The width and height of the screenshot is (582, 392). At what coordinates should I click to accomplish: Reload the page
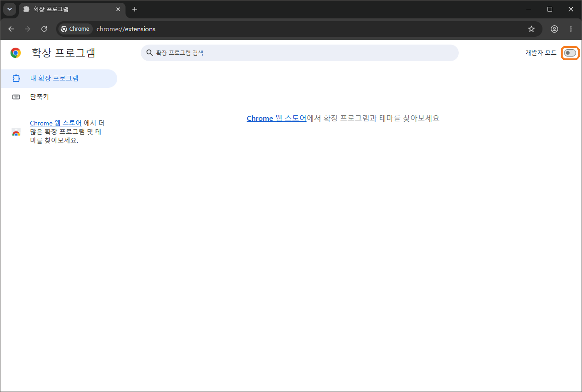coord(44,29)
